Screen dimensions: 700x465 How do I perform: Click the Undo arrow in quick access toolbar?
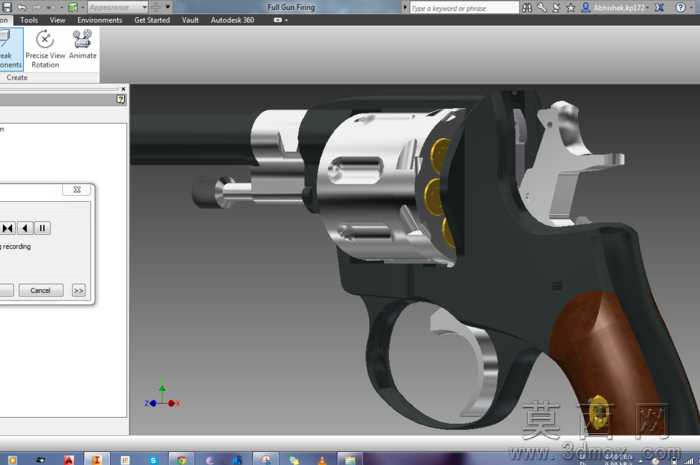(21, 7)
